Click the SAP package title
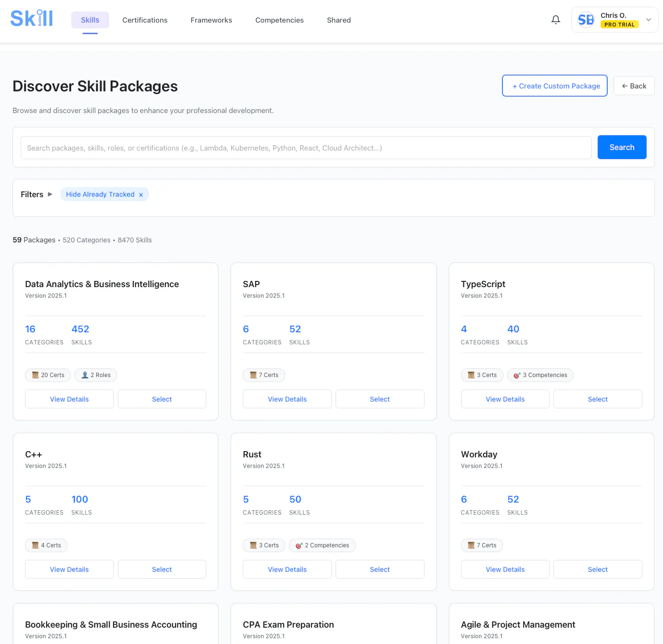 (251, 284)
